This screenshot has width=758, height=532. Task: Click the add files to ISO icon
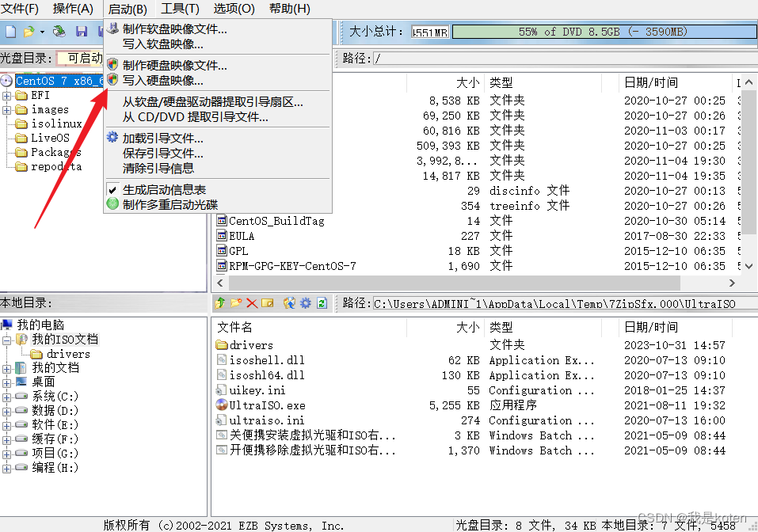coord(289,303)
